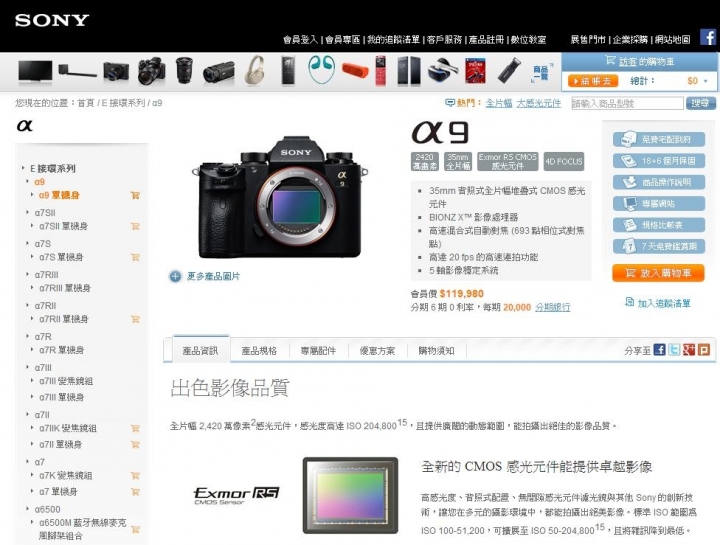The width and height of the screenshot is (720, 545).
Task: Switch to the 產品資訊 tab
Action: coord(201,351)
